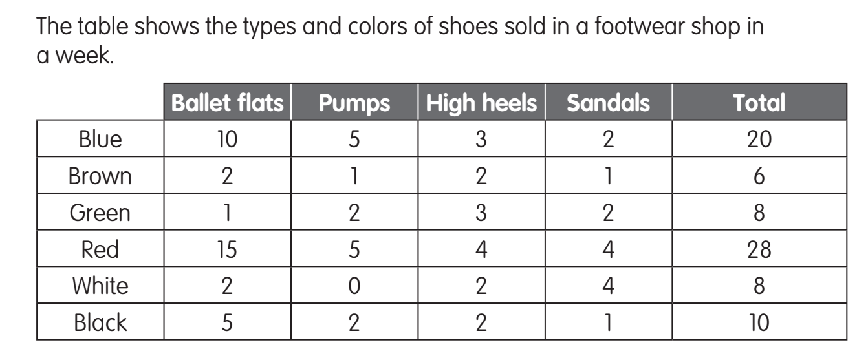This screenshot has width=868, height=358.
Task: Click the Black row label
Action: [x=100, y=321]
